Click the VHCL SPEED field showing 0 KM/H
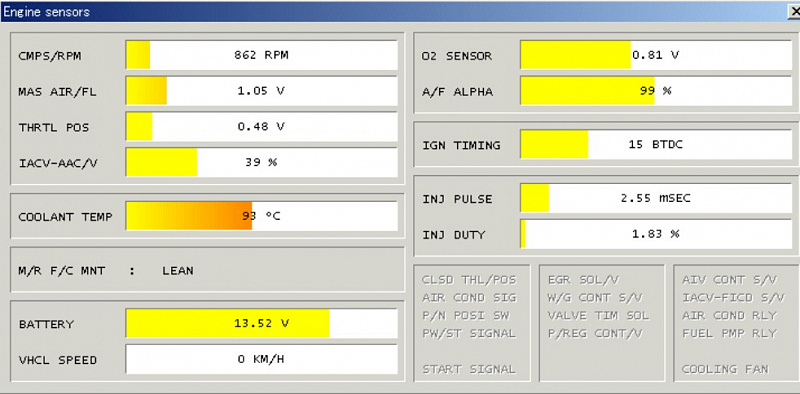Viewport: 800px width, 394px height. coord(262,359)
